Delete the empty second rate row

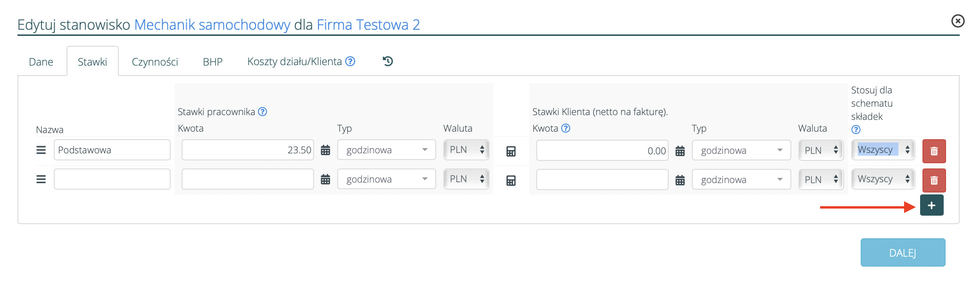click(934, 180)
